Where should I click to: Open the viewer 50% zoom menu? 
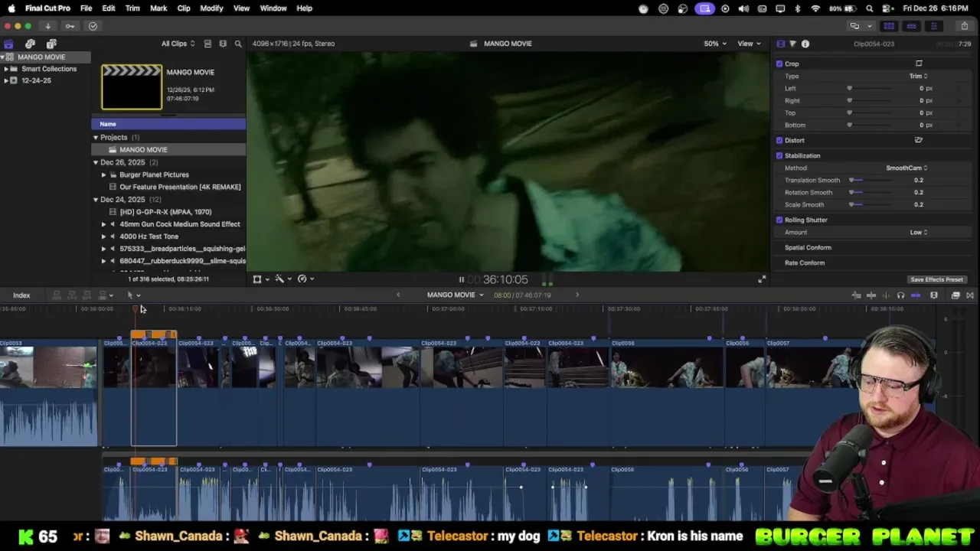(715, 44)
